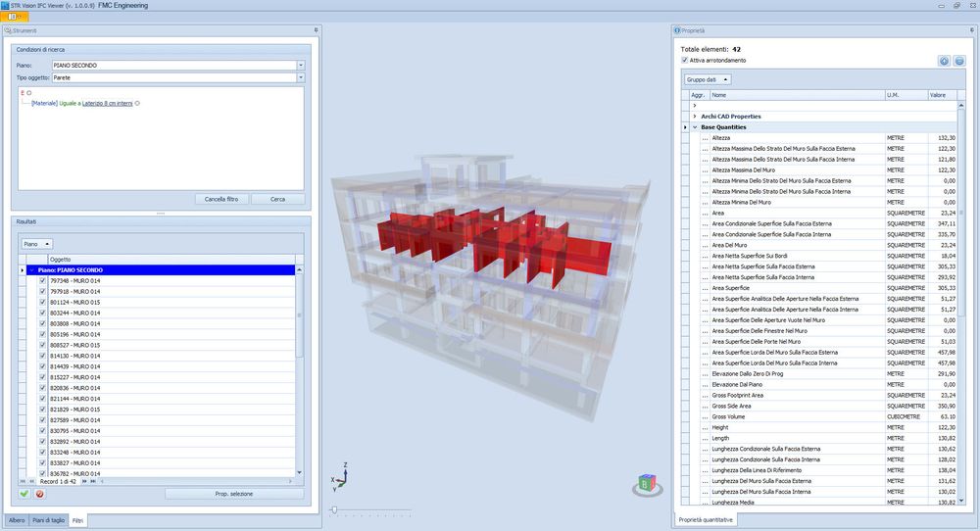This screenshot has height=531, width=980.
Task: Uncheck the 797348 - MURO 014 row
Action: [x=41, y=280]
